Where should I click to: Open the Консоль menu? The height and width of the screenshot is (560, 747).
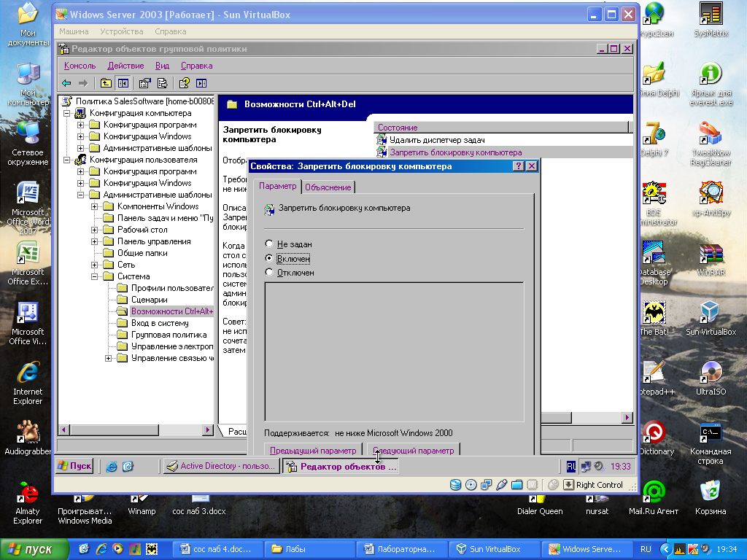click(80, 66)
